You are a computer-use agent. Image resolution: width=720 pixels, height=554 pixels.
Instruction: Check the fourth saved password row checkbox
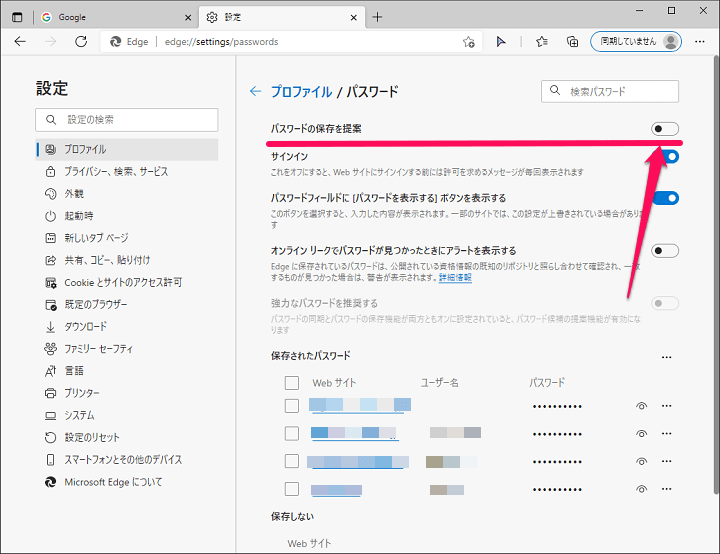[x=292, y=489]
